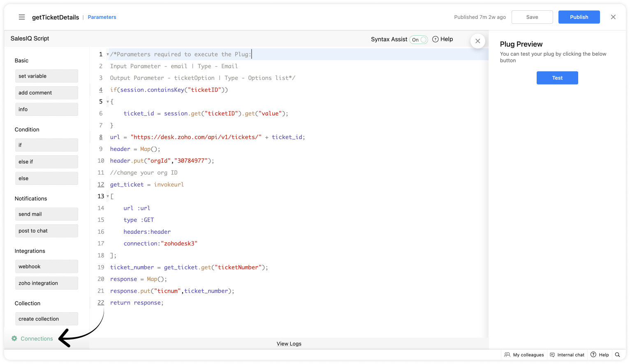Viewport: 630px width, 364px height.
Task: Open View Logs panel
Action: (x=289, y=344)
